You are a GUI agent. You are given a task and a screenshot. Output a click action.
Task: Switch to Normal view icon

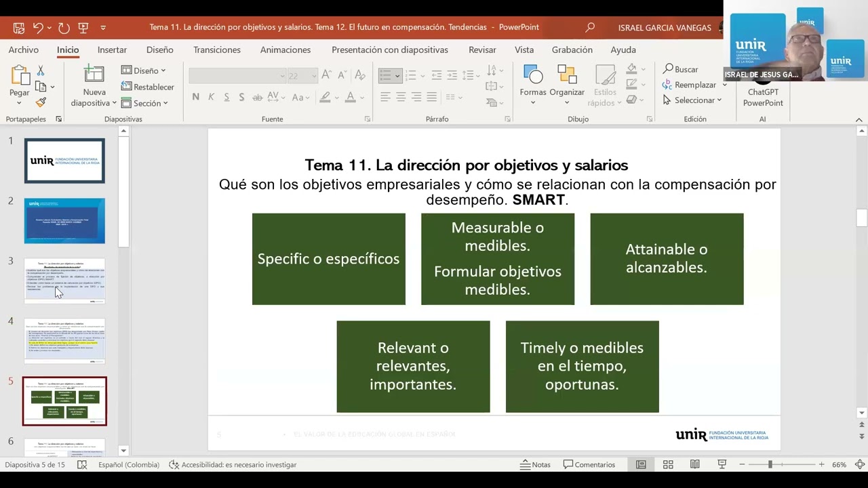click(x=641, y=464)
